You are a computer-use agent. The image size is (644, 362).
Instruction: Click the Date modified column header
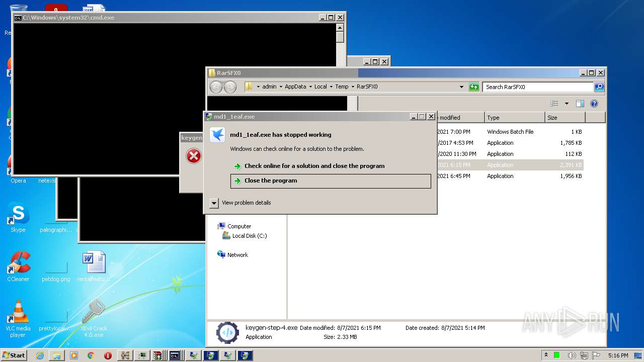pyautogui.click(x=460, y=118)
